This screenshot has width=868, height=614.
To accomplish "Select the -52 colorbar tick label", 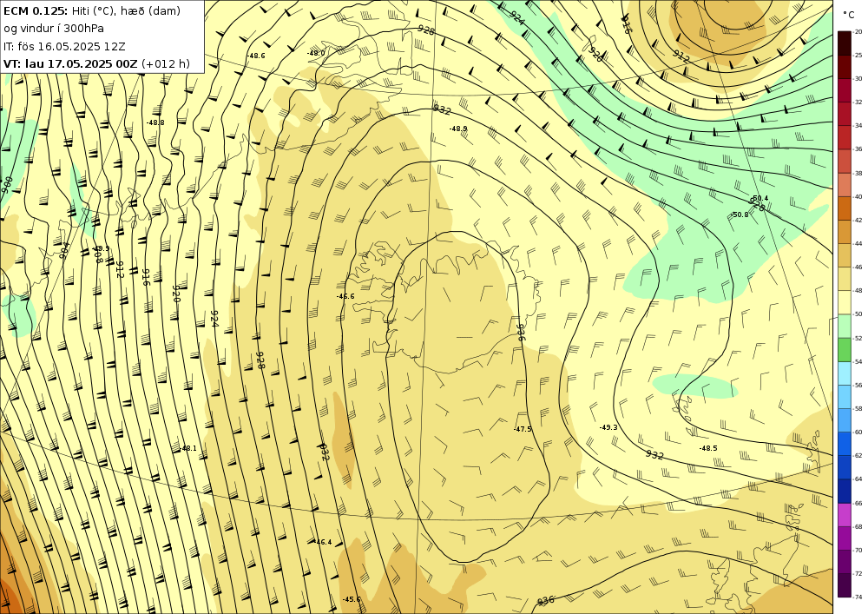I will click(x=858, y=338).
